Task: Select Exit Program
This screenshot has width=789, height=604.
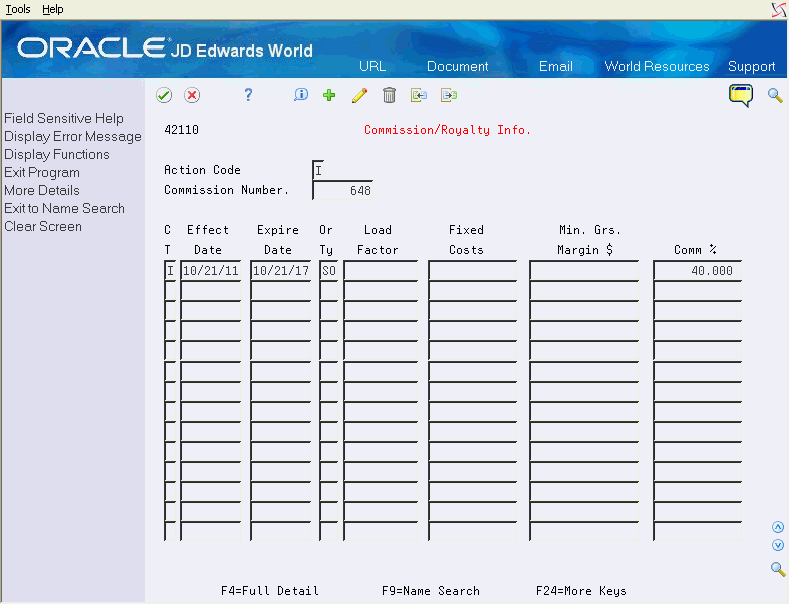Action: [x=42, y=173]
